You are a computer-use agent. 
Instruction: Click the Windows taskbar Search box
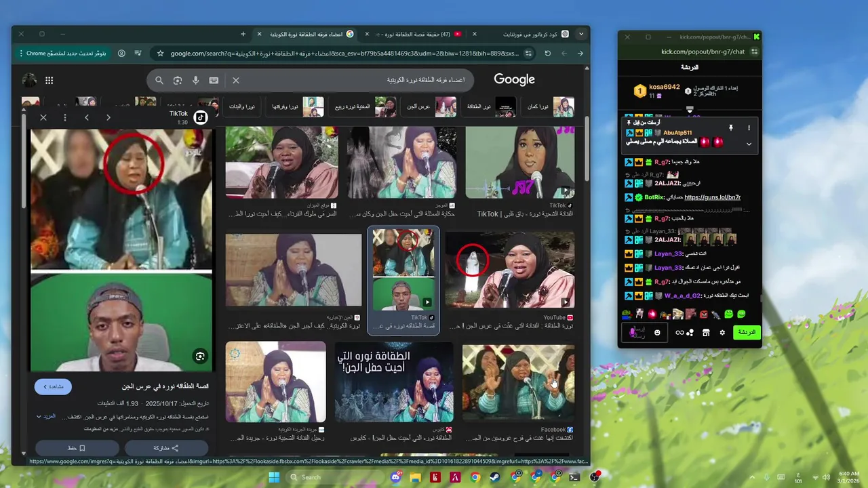click(x=334, y=477)
